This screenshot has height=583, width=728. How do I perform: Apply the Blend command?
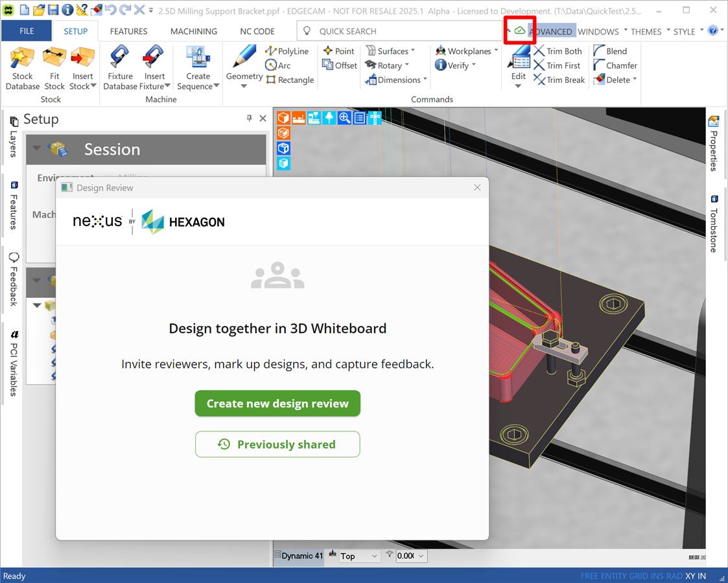click(610, 51)
